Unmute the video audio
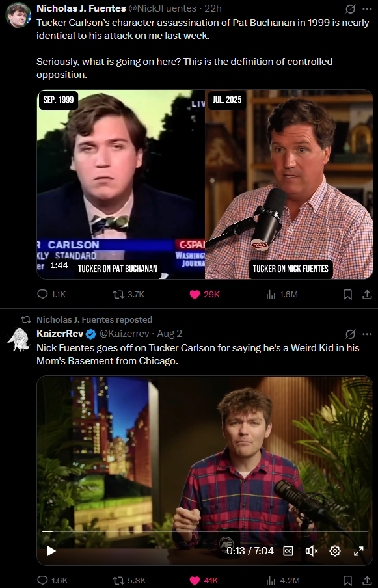The height and width of the screenshot is (588, 378). click(311, 550)
